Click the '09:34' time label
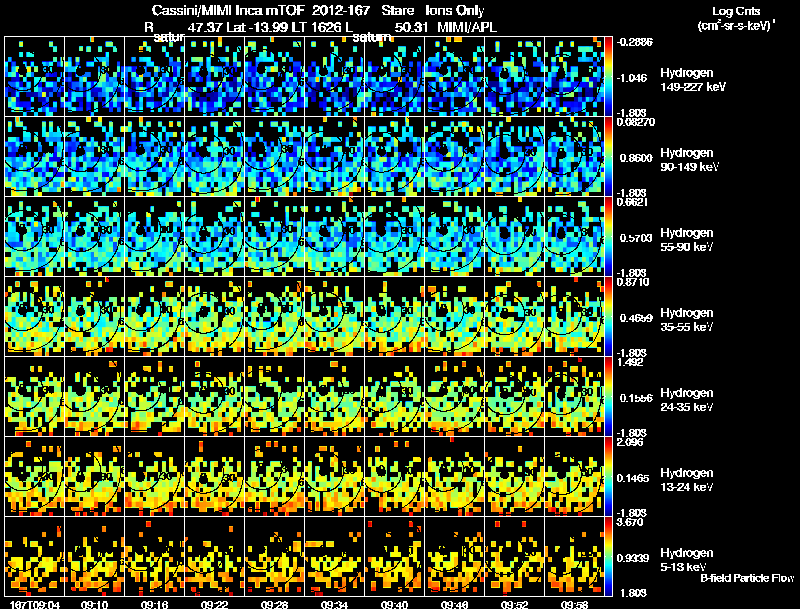Screen dimensions: 800x609 click(x=335, y=605)
